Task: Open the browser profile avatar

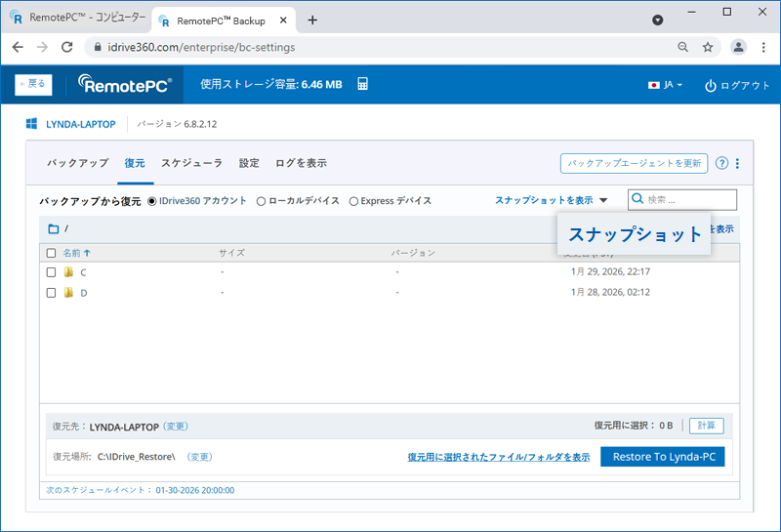Action: [x=738, y=47]
